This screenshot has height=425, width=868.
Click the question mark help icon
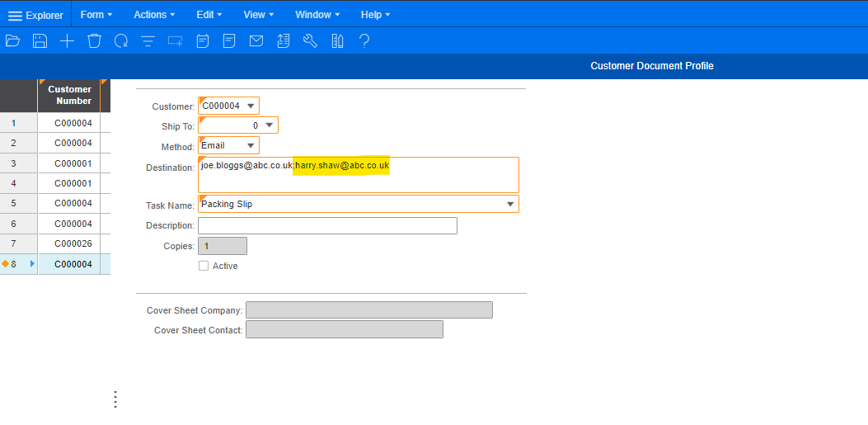tap(364, 40)
